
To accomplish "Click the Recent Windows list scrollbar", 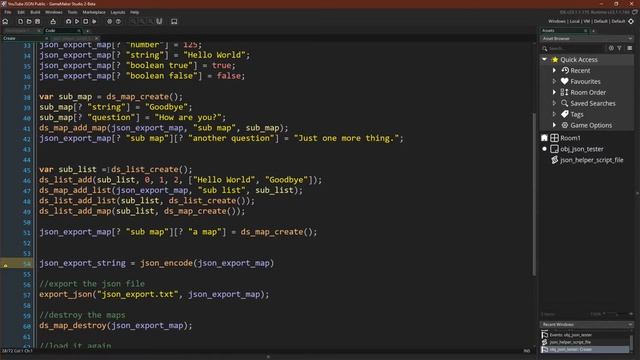I will pyautogui.click(x=632, y=342).
